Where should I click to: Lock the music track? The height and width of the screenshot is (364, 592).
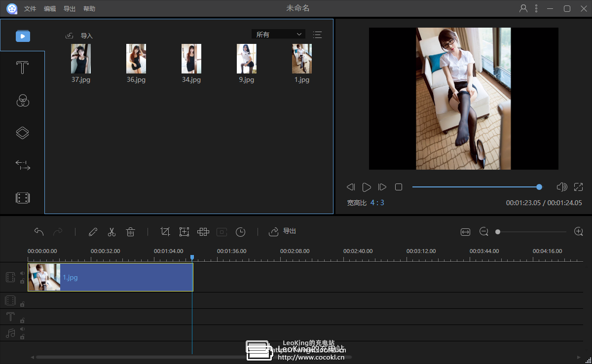(22, 337)
